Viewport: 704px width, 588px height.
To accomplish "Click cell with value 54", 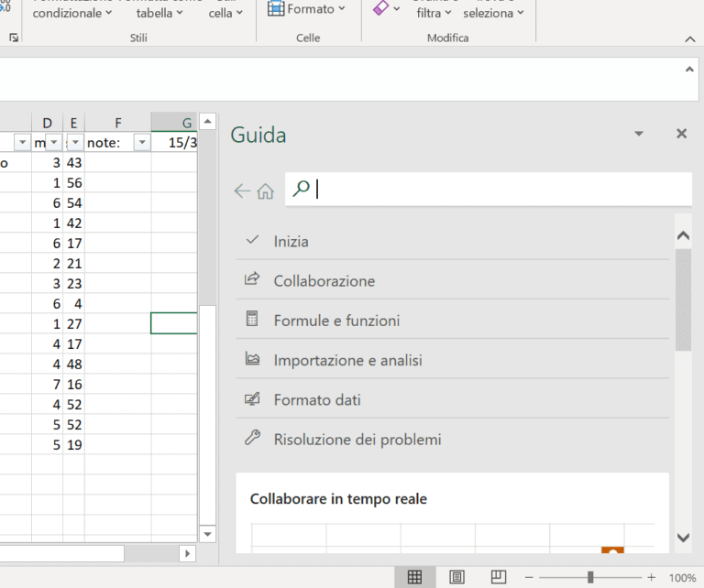I will pos(73,202).
